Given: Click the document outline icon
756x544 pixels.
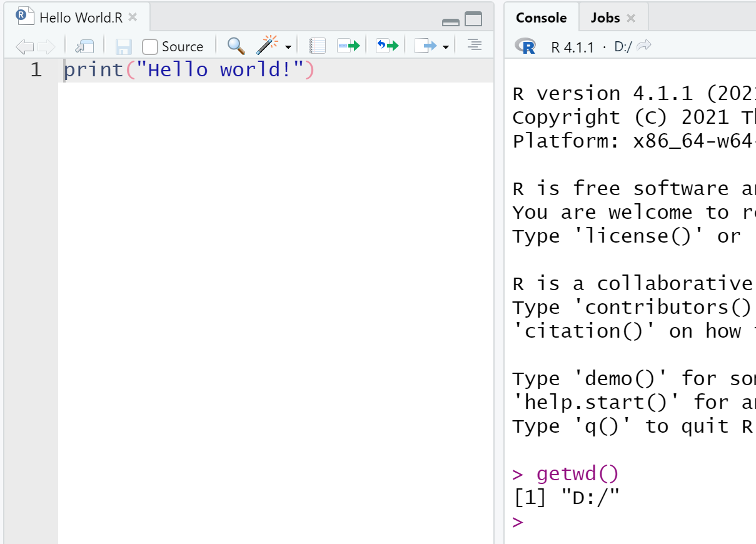Looking at the screenshot, I should point(475,46).
